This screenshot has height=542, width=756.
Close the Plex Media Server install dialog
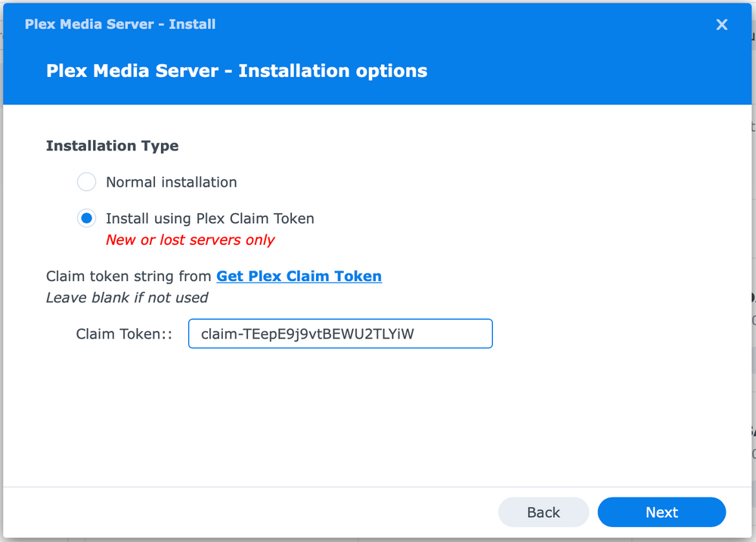tap(721, 25)
